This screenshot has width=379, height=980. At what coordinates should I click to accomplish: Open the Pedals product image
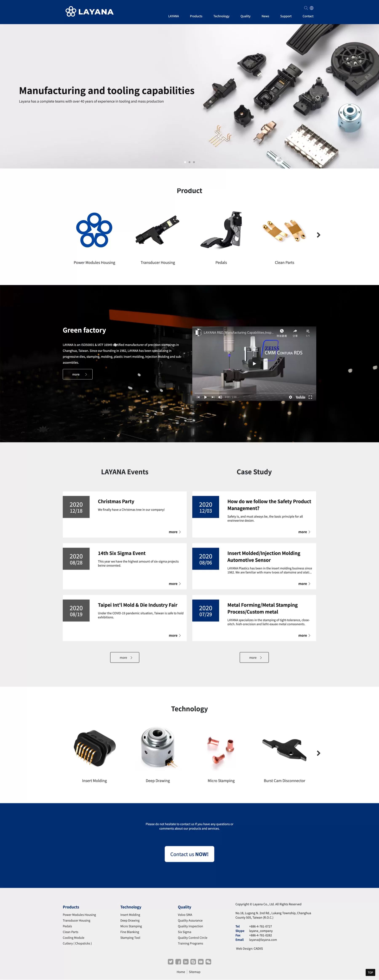(221, 230)
